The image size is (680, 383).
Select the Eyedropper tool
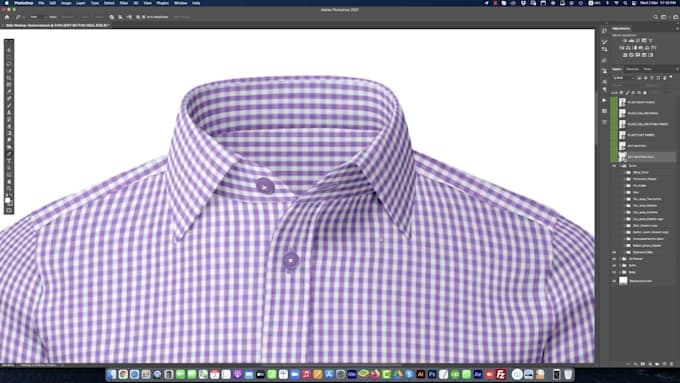coord(9,92)
